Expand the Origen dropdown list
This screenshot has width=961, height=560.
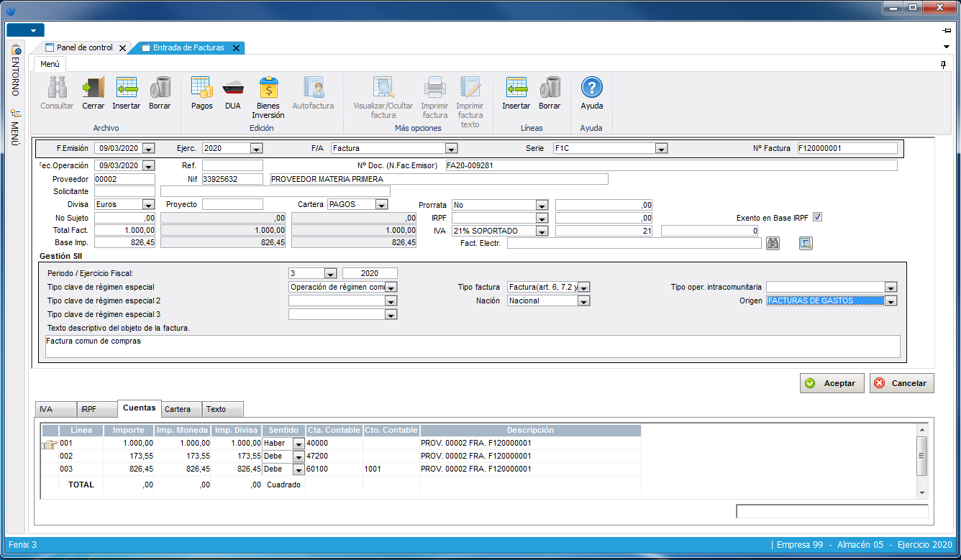[x=891, y=301]
